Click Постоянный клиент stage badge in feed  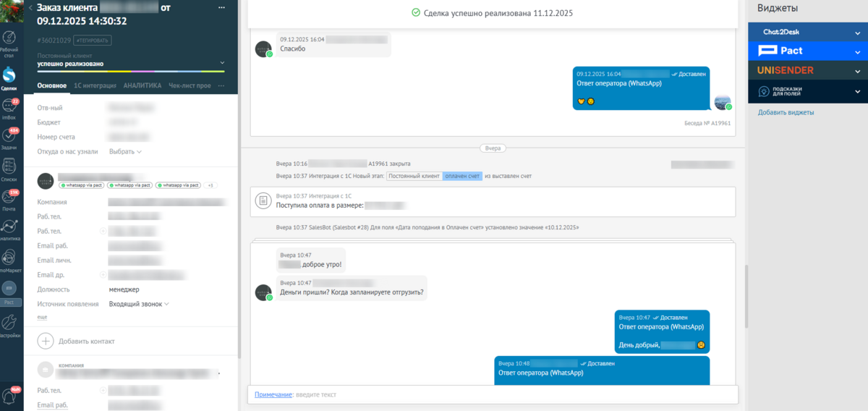414,176
